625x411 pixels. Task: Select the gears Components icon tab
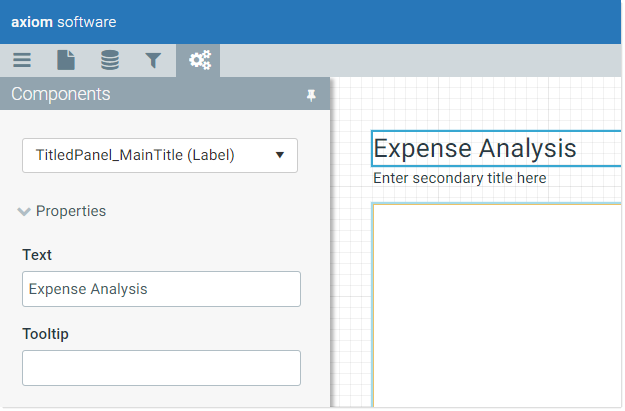(x=198, y=61)
